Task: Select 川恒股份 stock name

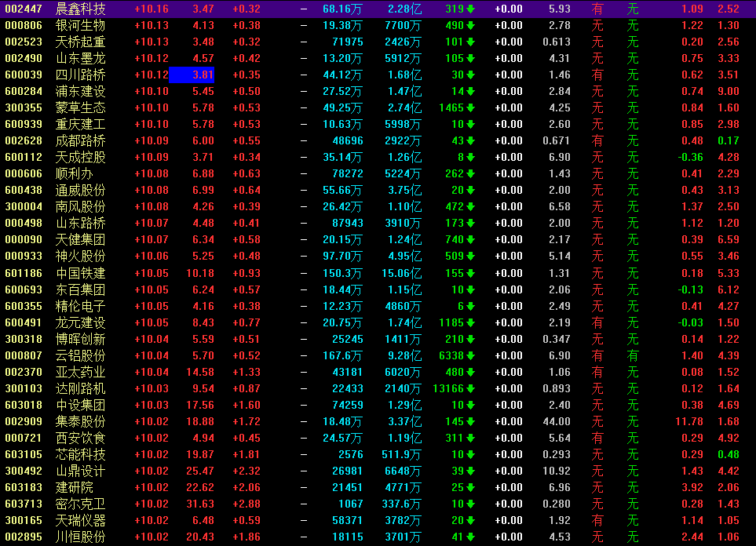Action: [x=80, y=537]
